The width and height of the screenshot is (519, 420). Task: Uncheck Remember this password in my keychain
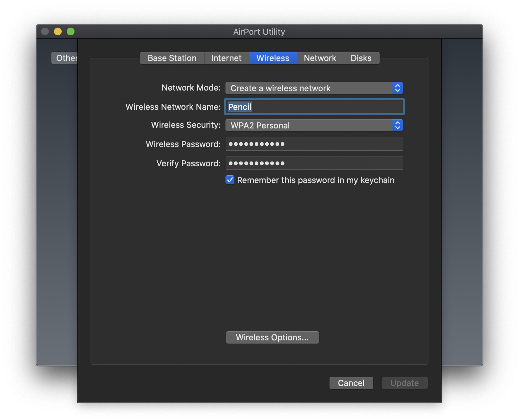coord(230,180)
